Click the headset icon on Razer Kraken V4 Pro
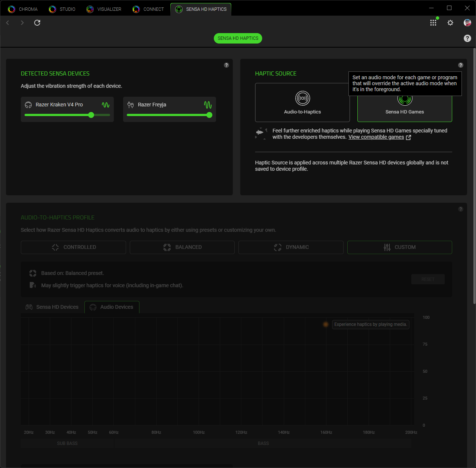Screen dimensions: 476x468 (28, 105)
